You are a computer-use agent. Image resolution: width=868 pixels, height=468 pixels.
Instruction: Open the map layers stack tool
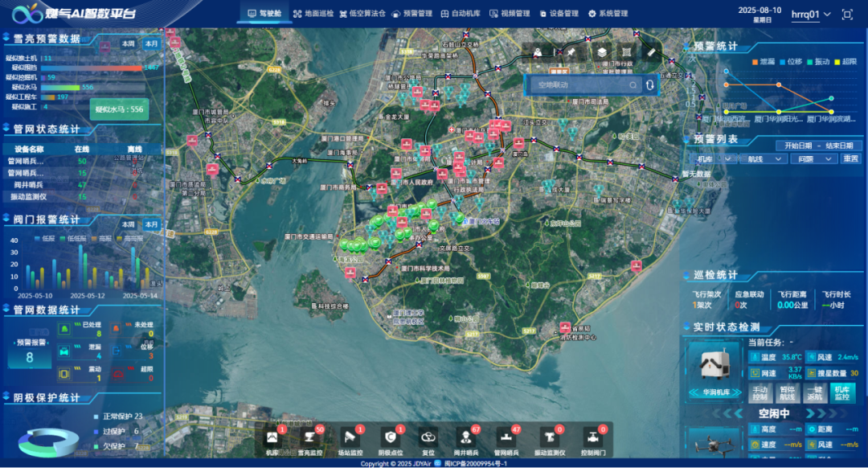601,52
